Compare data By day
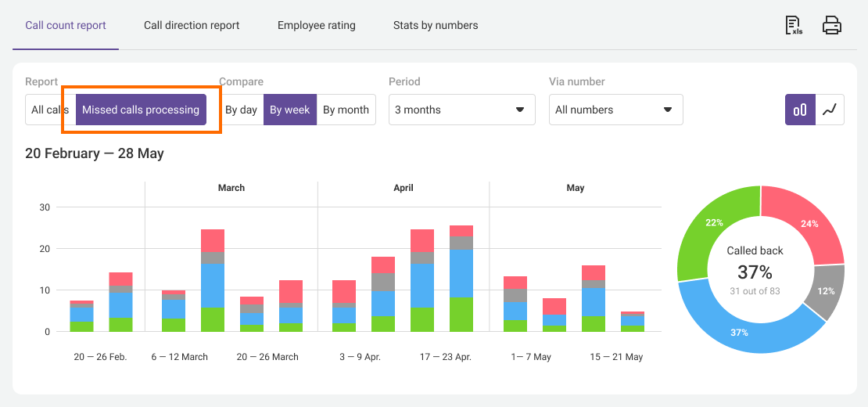 241,110
